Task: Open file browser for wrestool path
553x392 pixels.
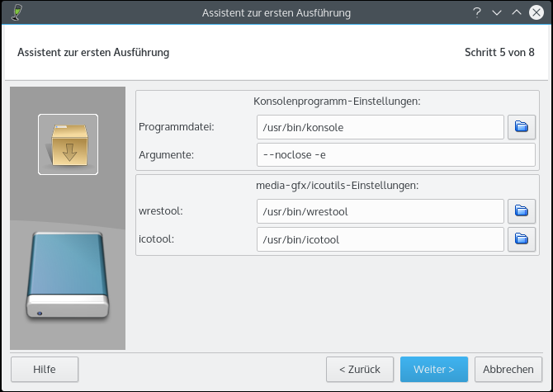Action: (521, 211)
